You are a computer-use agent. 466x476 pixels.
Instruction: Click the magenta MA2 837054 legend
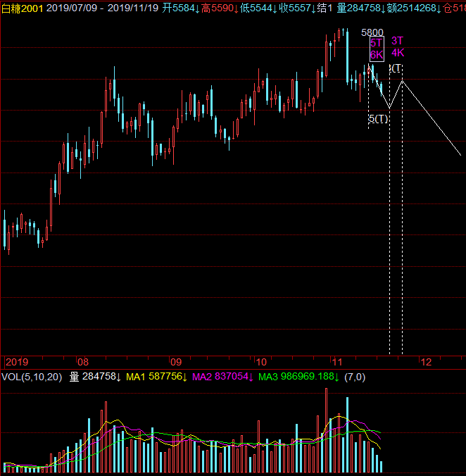[222, 377]
